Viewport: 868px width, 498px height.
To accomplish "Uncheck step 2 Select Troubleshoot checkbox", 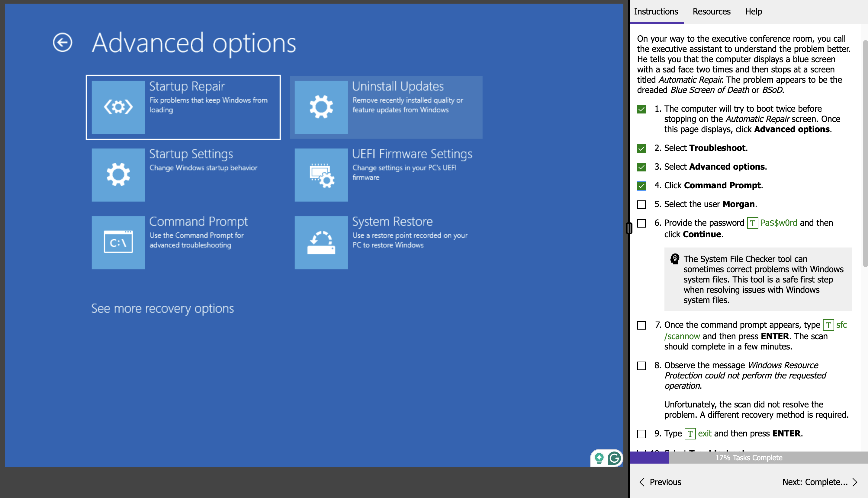I will 641,148.
